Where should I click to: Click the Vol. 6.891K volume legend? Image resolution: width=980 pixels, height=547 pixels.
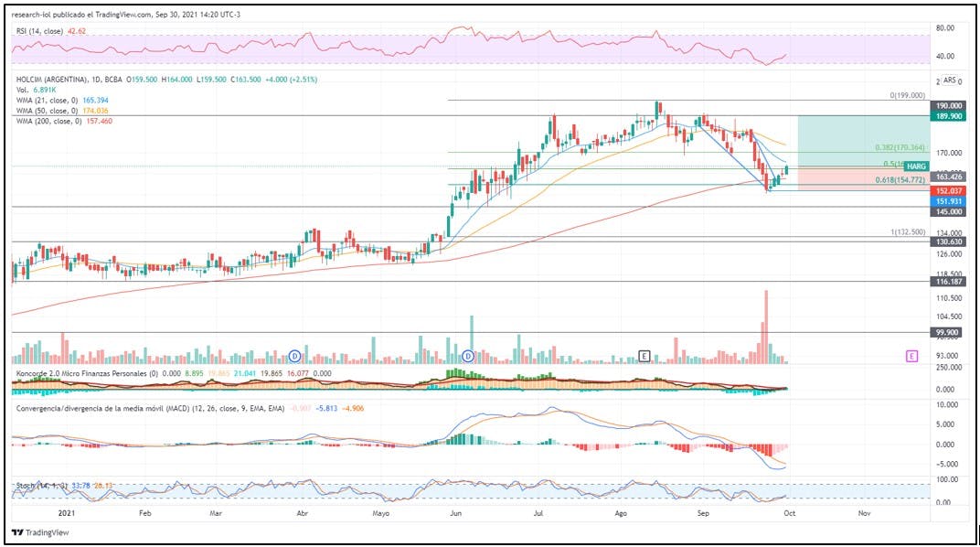point(37,90)
